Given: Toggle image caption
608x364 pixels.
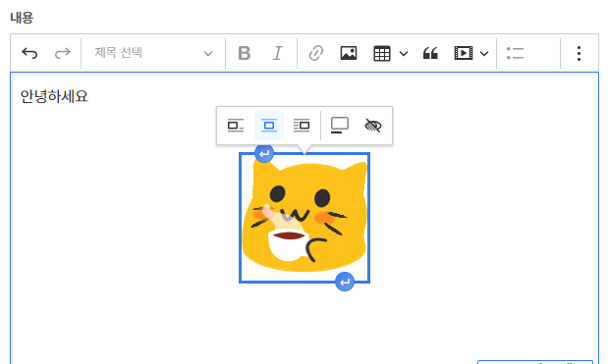Looking at the screenshot, I should [x=340, y=126].
